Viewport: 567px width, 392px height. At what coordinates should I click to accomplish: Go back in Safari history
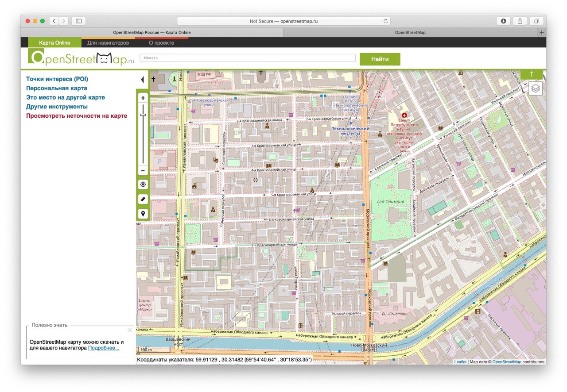54,21
